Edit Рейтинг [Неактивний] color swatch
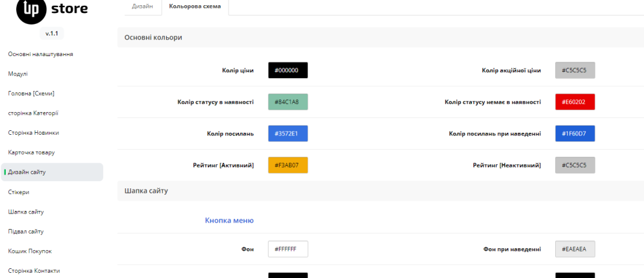The image size is (644, 278). (x=575, y=165)
